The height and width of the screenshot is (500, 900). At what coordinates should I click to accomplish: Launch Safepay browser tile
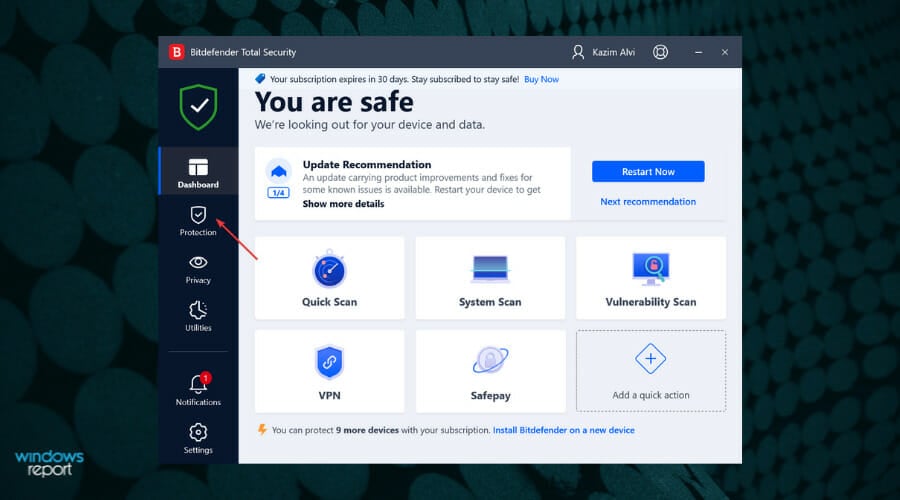[x=490, y=371]
